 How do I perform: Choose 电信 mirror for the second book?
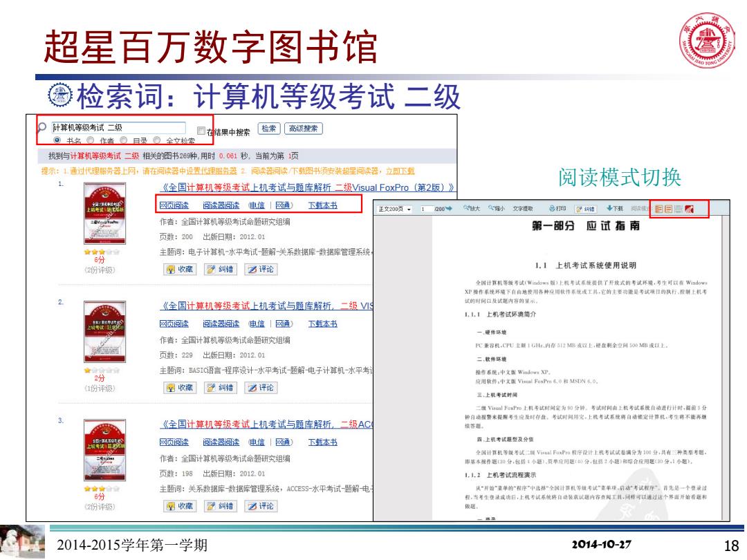(x=257, y=324)
